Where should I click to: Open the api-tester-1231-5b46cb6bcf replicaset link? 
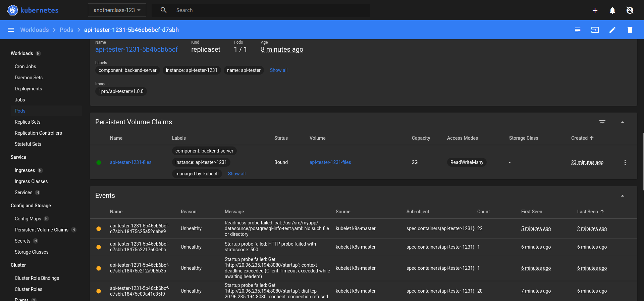pos(137,49)
